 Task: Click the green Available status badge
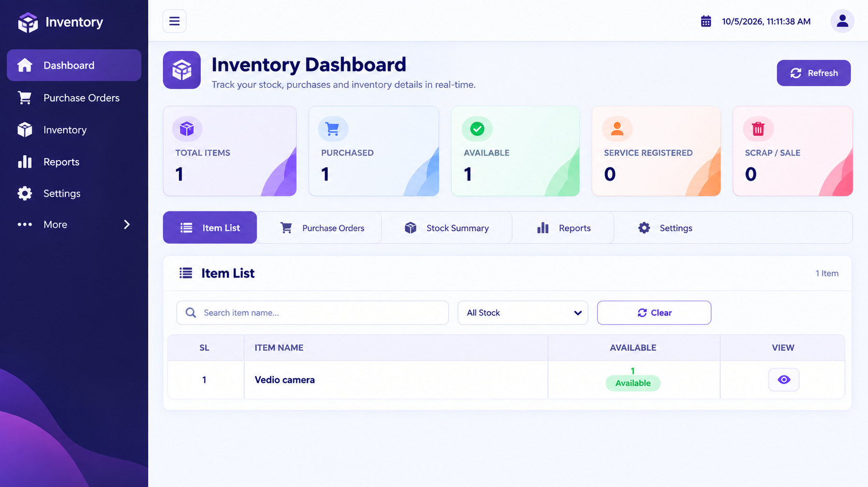[x=633, y=383]
